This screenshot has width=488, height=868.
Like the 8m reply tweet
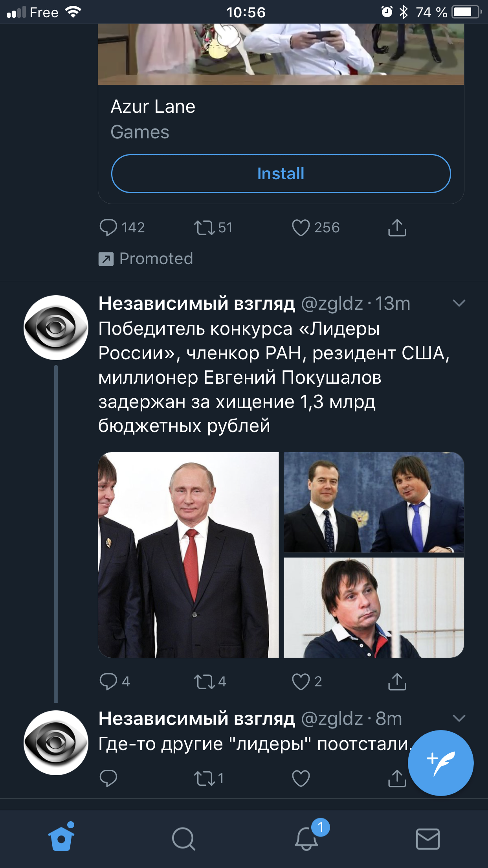301,778
